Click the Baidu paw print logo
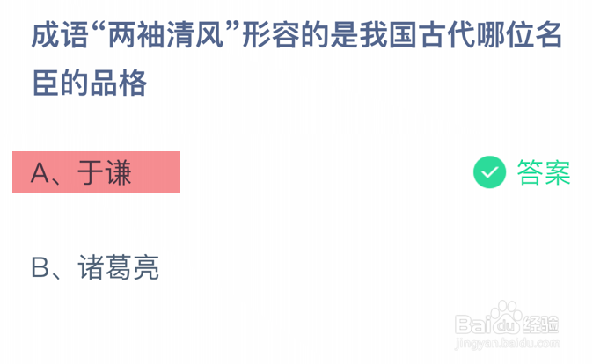This screenshot has height=364, width=593. click(x=507, y=318)
